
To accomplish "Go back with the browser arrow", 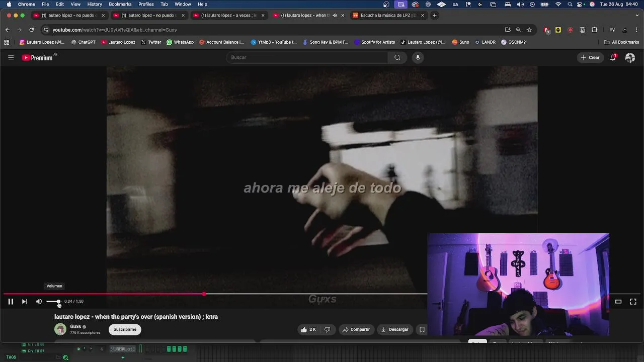I will 7,30.
